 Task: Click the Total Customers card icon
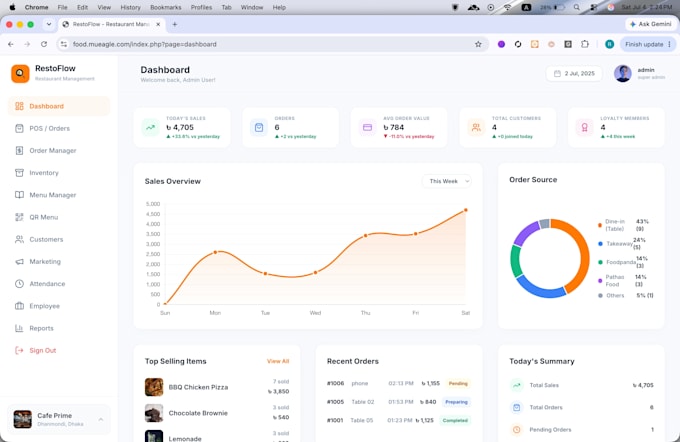476,128
